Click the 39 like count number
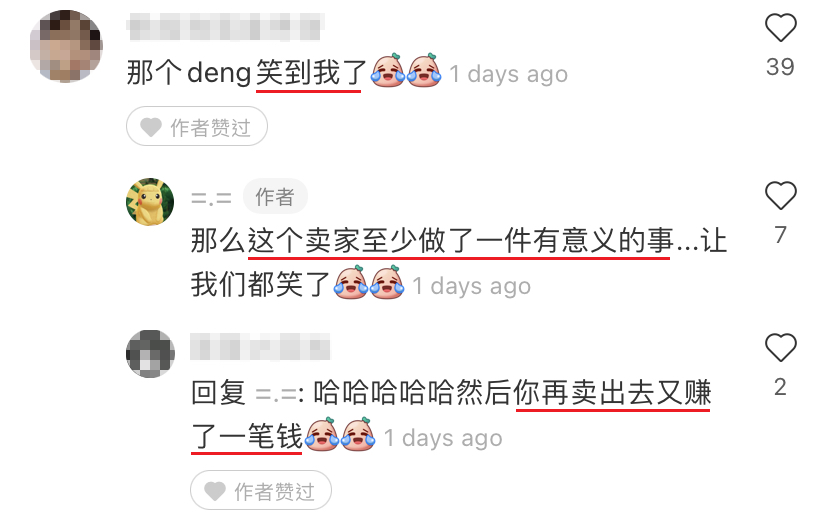828x515 pixels. 780,67
